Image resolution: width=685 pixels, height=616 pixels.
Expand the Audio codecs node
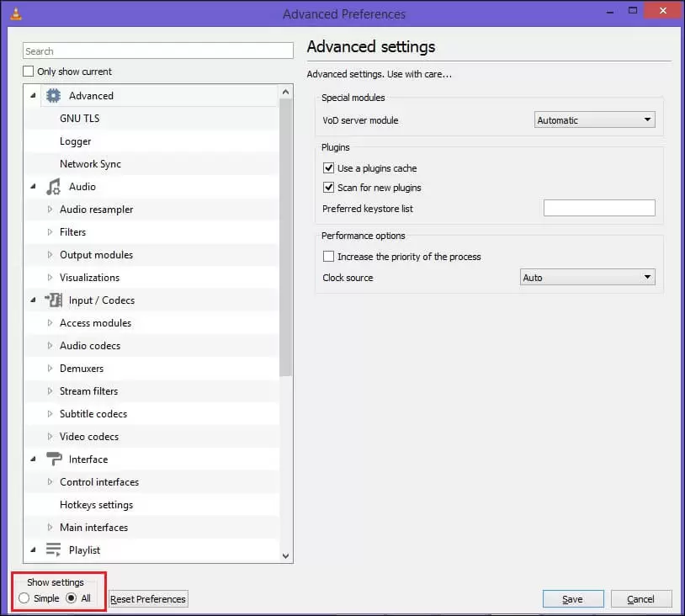point(50,346)
